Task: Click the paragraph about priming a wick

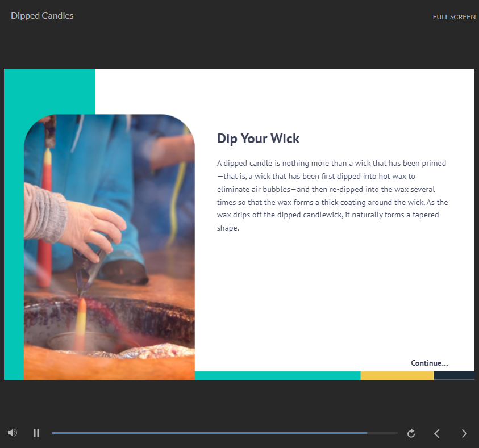Action: [332, 195]
